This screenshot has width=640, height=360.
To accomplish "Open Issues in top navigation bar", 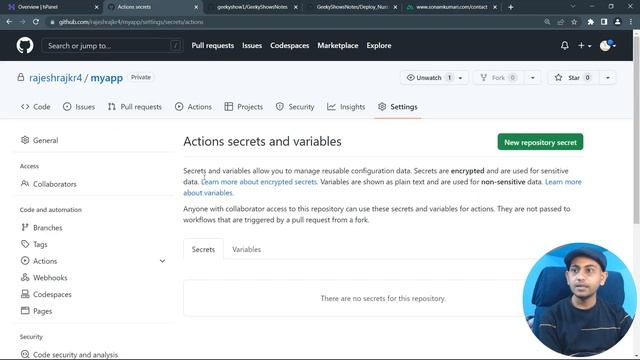I will point(252,46).
